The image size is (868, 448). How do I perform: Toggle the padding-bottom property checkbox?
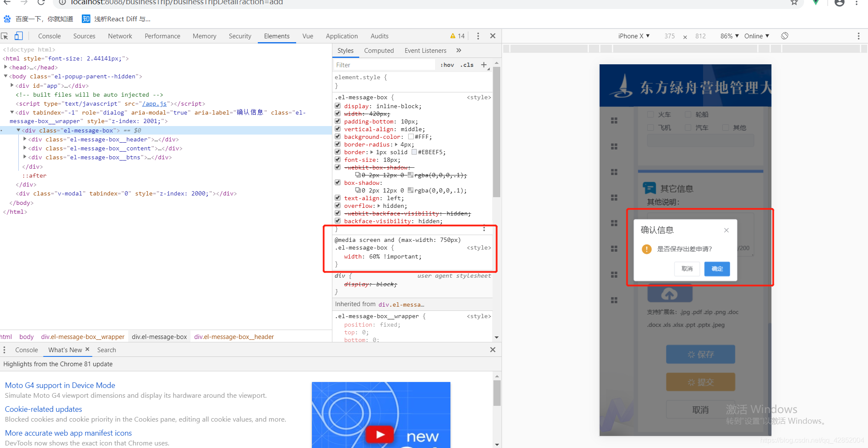(x=337, y=121)
